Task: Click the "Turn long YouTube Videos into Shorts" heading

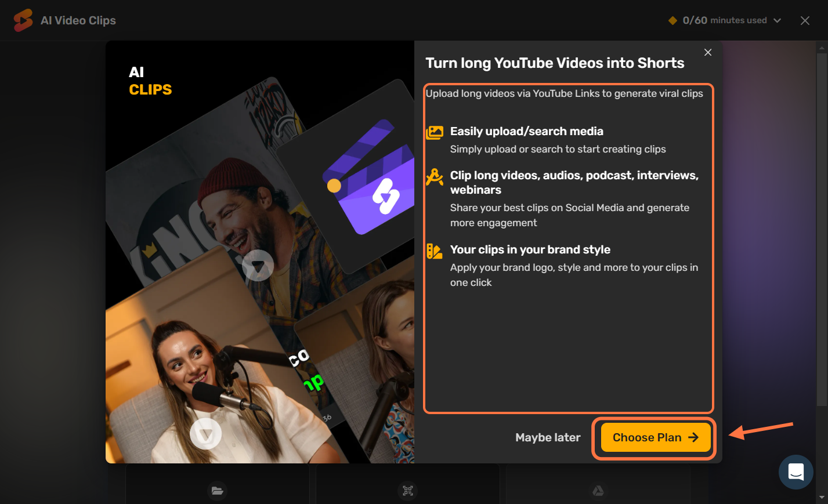Action: click(x=555, y=63)
